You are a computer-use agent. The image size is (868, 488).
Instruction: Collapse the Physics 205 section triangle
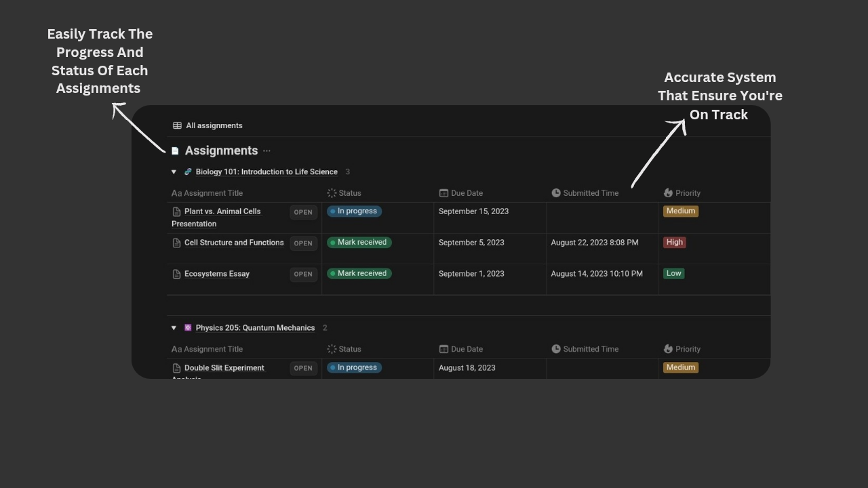click(174, 327)
